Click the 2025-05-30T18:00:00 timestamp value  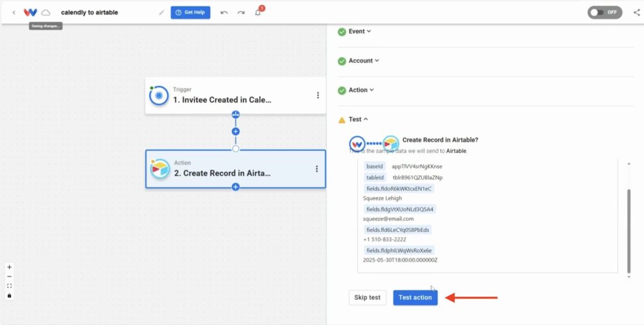[400, 260]
